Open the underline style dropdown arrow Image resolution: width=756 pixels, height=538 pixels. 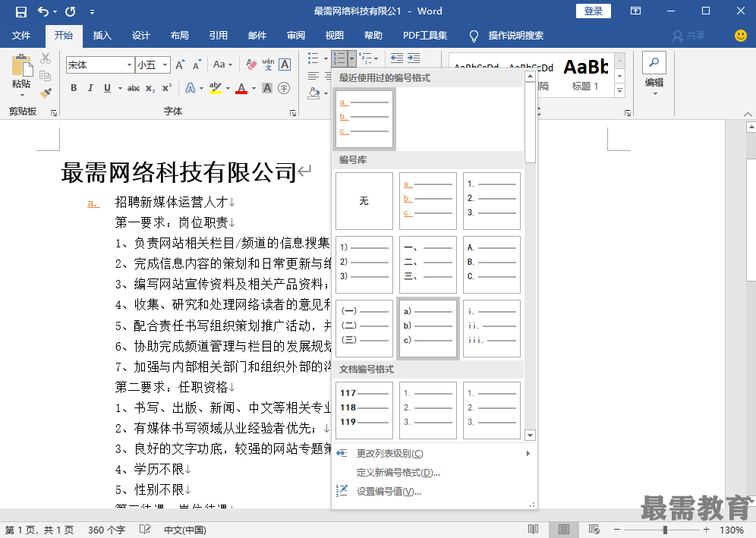120,88
